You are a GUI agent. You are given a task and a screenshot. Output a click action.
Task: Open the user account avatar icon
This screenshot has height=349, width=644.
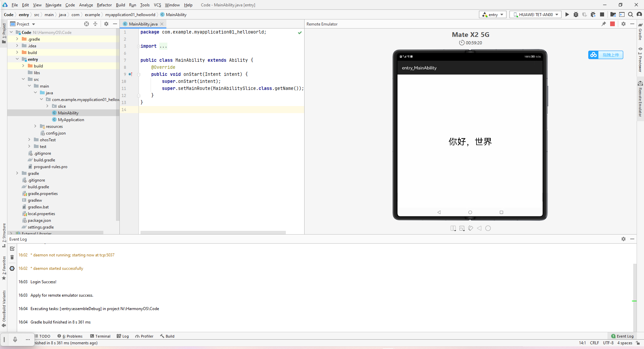[639, 14]
